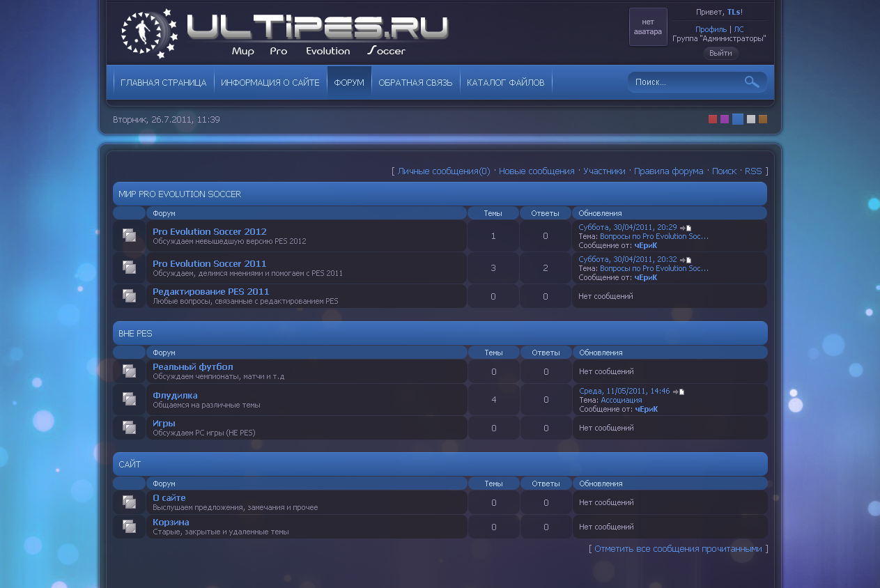
Task: Open the Pro Evolution Soccer 2011 forum
Action: [209, 263]
